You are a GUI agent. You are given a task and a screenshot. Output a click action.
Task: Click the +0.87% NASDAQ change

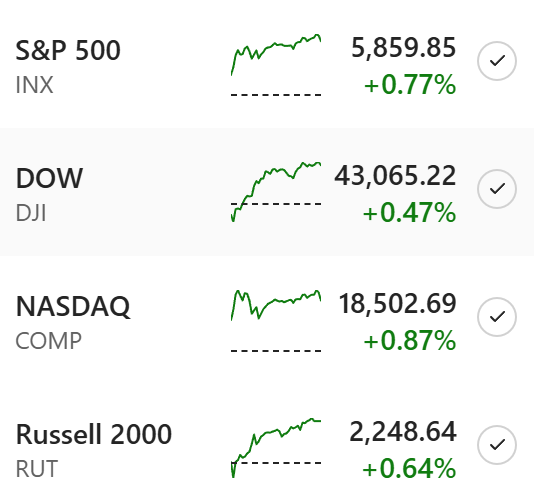click(x=410, y=340)
